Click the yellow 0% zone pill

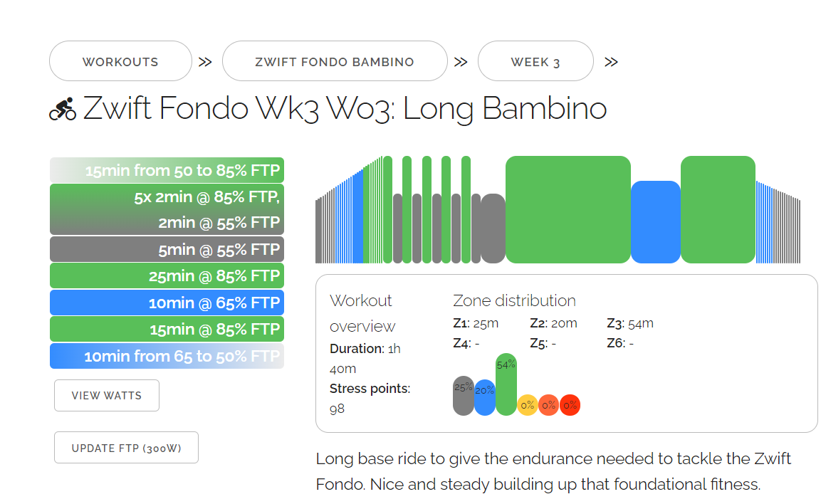pyautogui.click(x=527, y=405)
